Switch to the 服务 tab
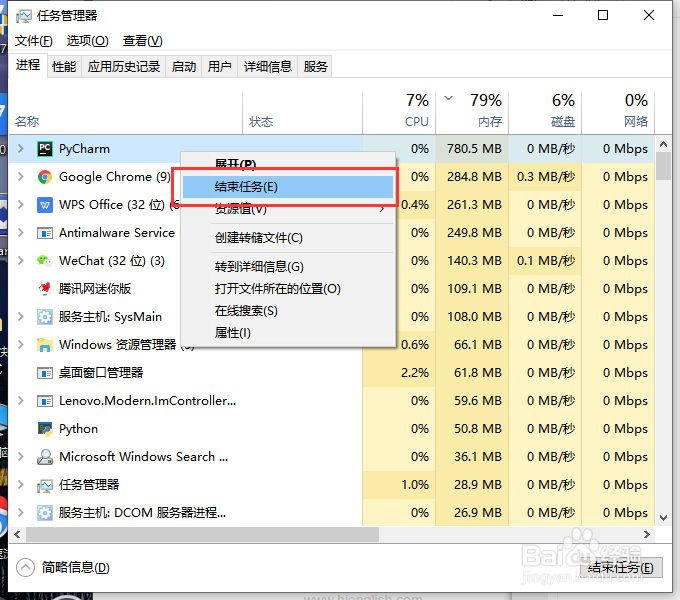680x600 pixels. 315,67
